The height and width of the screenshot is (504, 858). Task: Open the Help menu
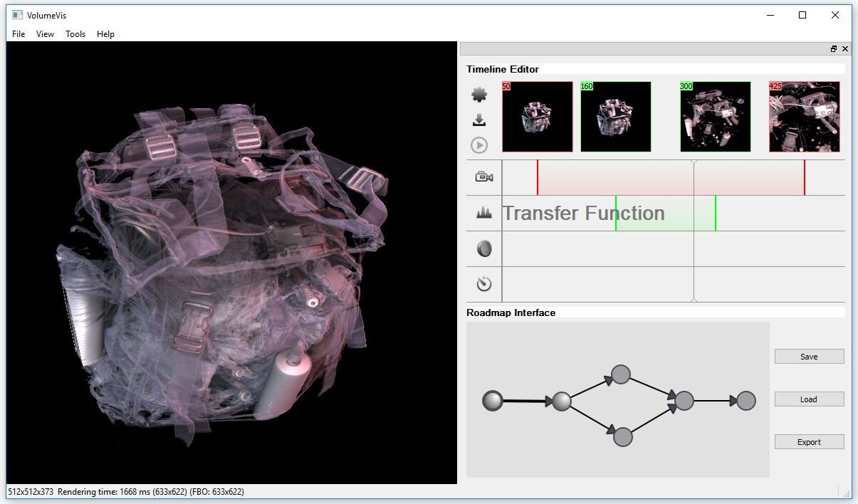pos(105,34)
